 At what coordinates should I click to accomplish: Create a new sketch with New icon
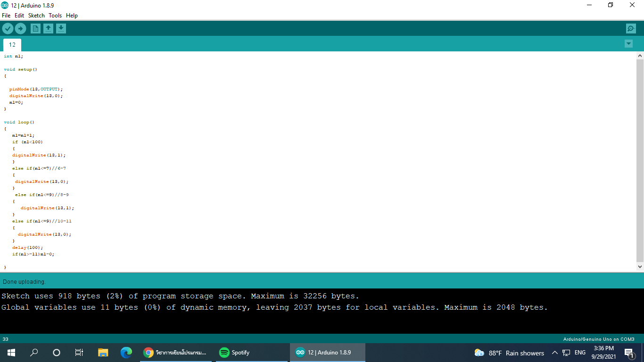click(35, 29)
